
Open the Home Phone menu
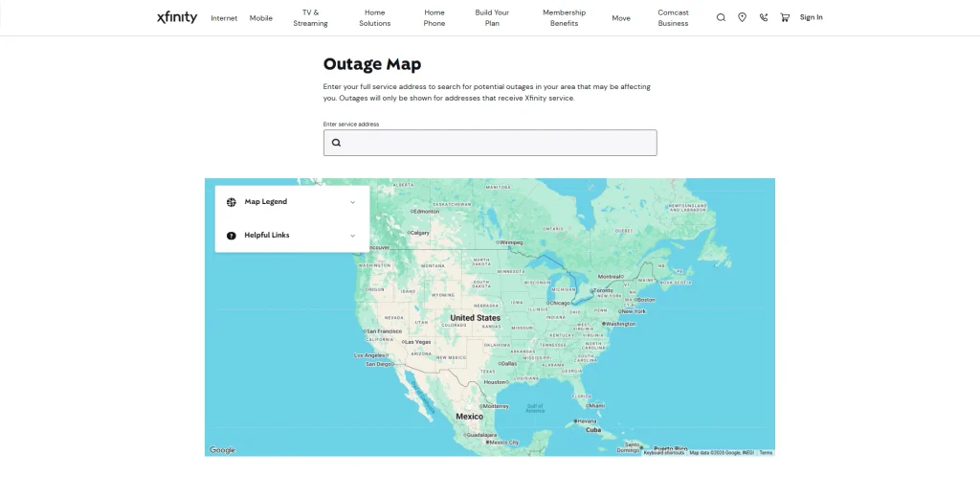[x=434, y=18]
